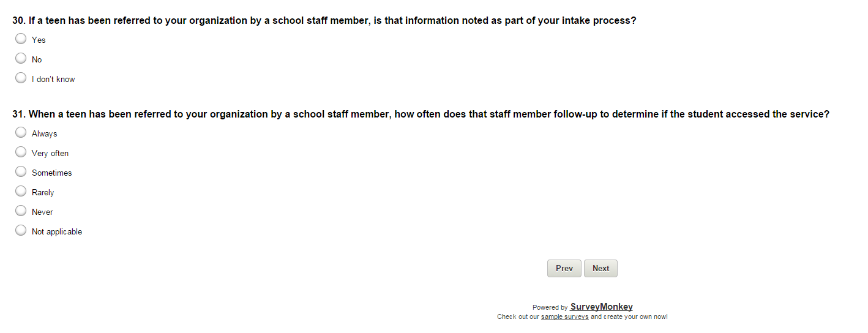This screenshot has height=333, width=868.
Task: Select the Rarely radio button
Action: tap(21, 192)
